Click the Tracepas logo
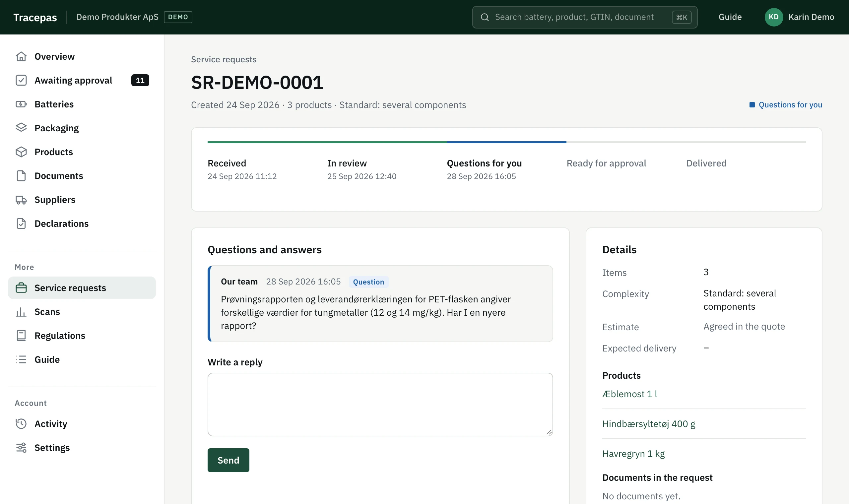 pyautogui.click(x=35, y=17)
